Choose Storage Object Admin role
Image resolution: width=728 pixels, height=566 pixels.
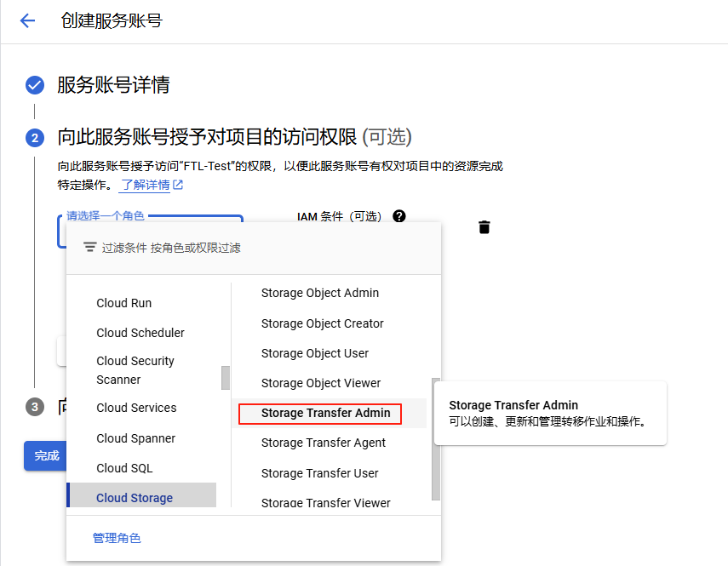320,293
